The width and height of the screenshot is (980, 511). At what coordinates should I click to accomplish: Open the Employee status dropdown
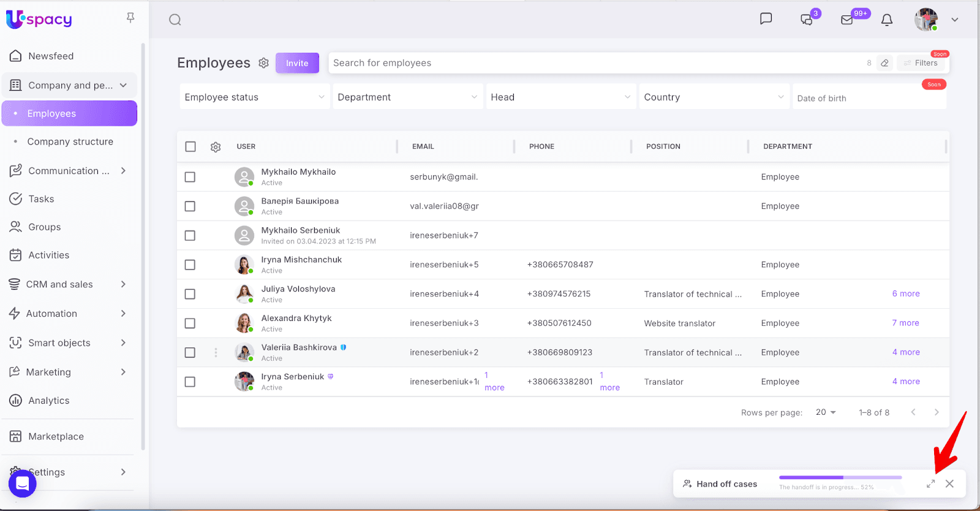click(x=254, y=97)
